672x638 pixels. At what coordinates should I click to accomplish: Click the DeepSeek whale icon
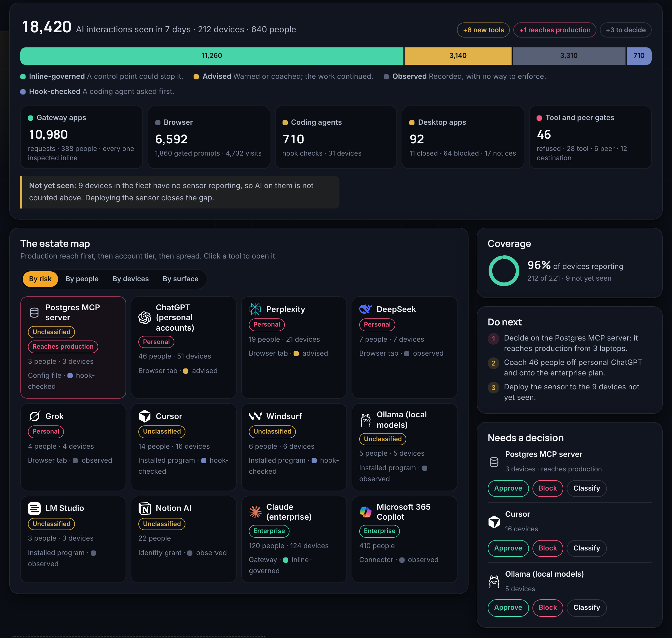tap(366, 309)
